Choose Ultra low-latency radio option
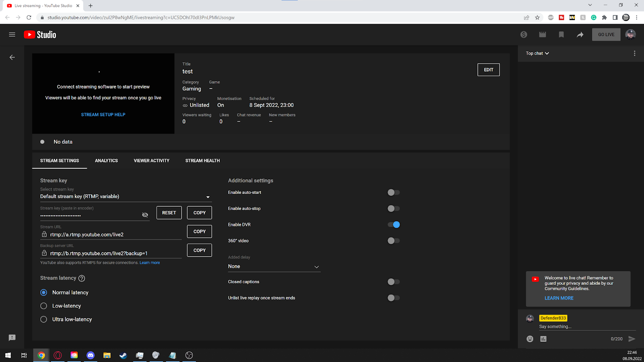This screenshot has height=362, width=644. coord(44,319)
